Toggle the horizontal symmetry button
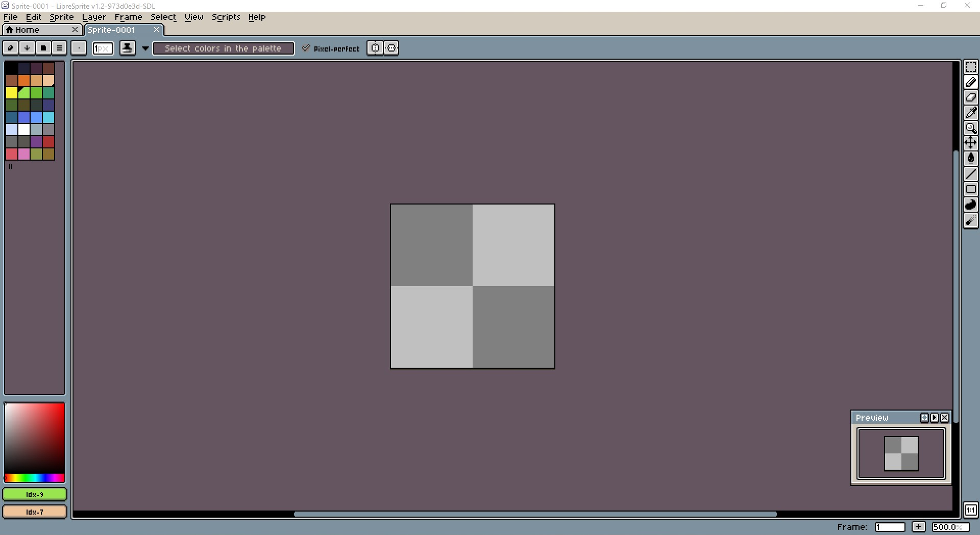 [375, 48]
